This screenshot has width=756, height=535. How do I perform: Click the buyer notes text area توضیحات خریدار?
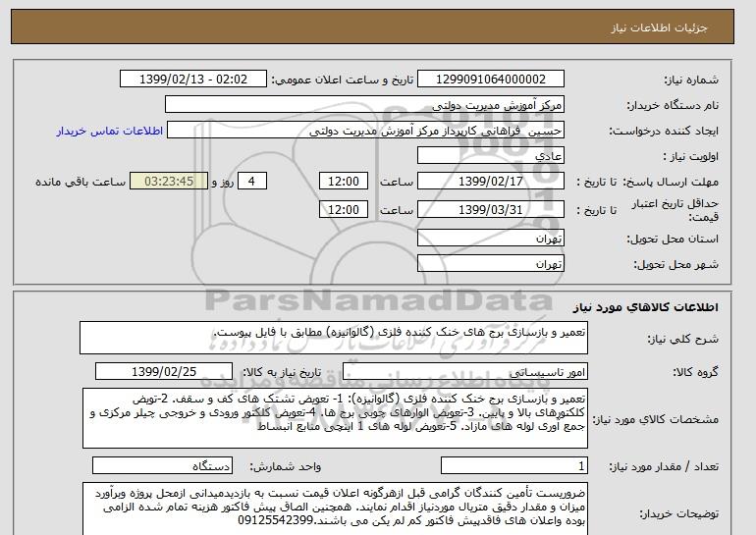(335, 508)
